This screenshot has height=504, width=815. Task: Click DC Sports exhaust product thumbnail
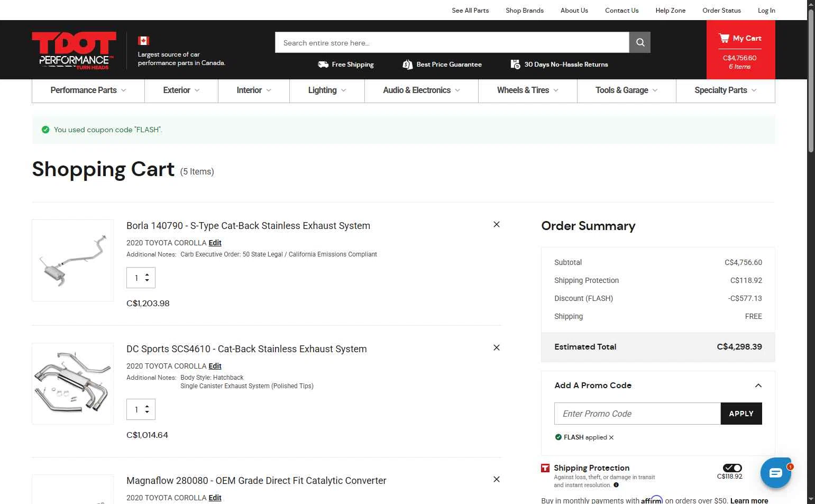pyautogui.click(x=73, y=383)
